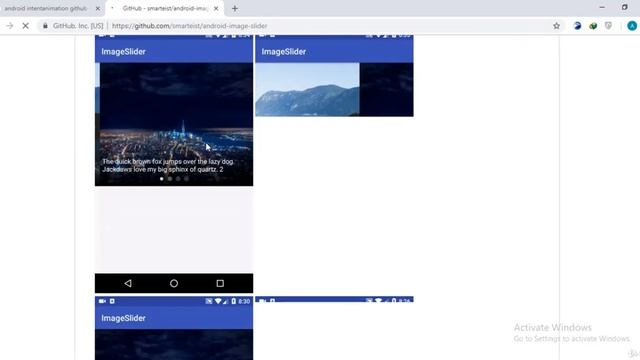Click the ImageSlider title above the mountain image
This screenshot has width=640, height=360.
point(284,51)
